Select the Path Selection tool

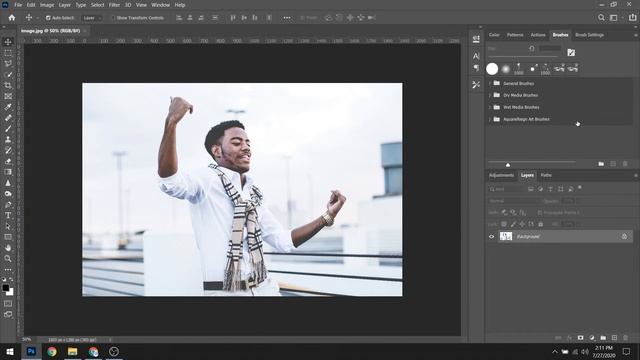coord(8,226)
